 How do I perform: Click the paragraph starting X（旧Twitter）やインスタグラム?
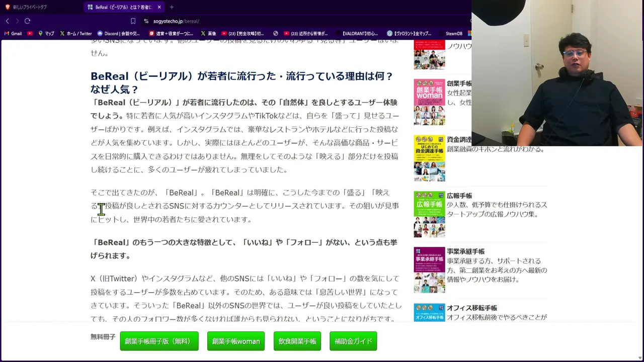[x=246, y=299]
